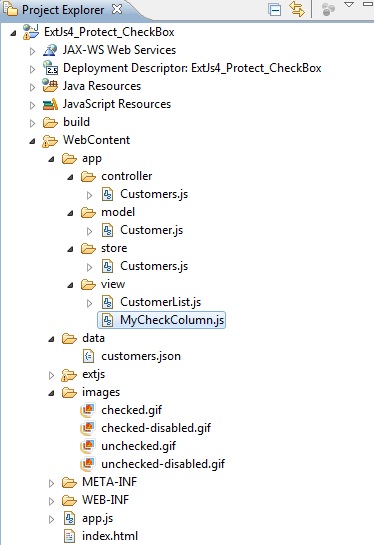Select Customers.js in store folder

coord(154,266)
